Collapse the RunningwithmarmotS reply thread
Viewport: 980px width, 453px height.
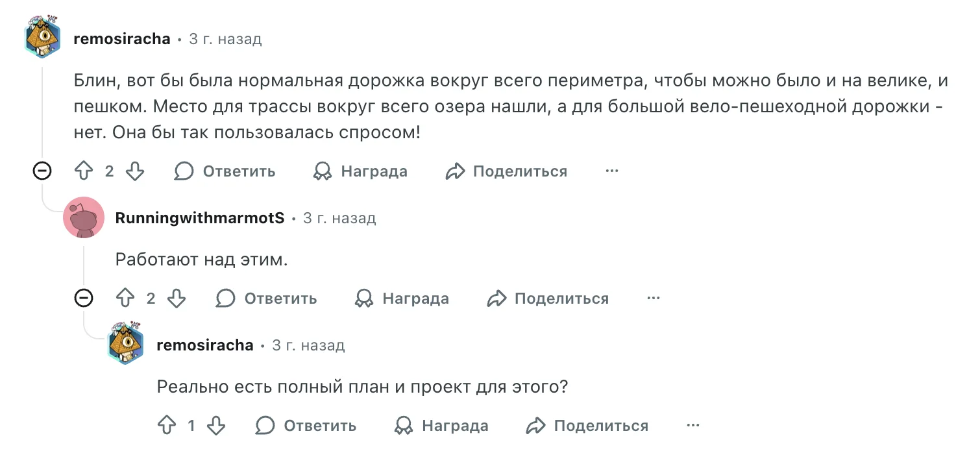pos(84,299)
